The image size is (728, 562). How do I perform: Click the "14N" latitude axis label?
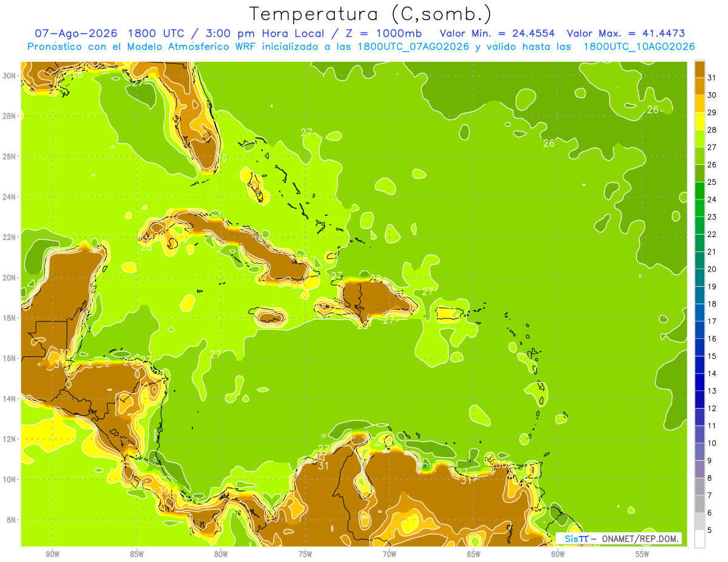pos(8,398)
